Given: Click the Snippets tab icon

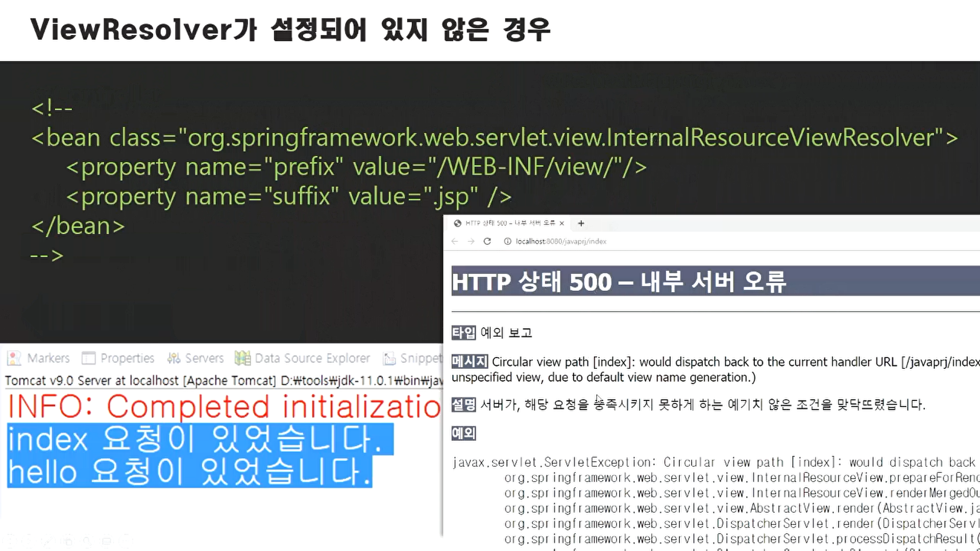Looking at the screenshot, I should tap(389, 359).
